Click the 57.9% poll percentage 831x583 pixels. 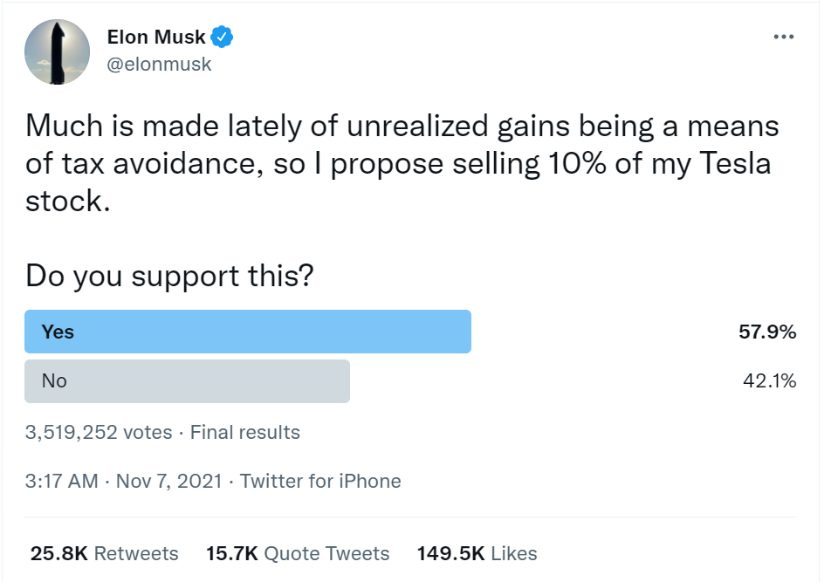tap(767, 332)
